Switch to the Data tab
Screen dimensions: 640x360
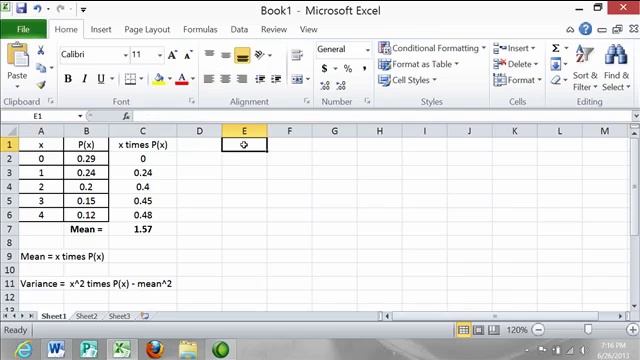coord(239,29)
